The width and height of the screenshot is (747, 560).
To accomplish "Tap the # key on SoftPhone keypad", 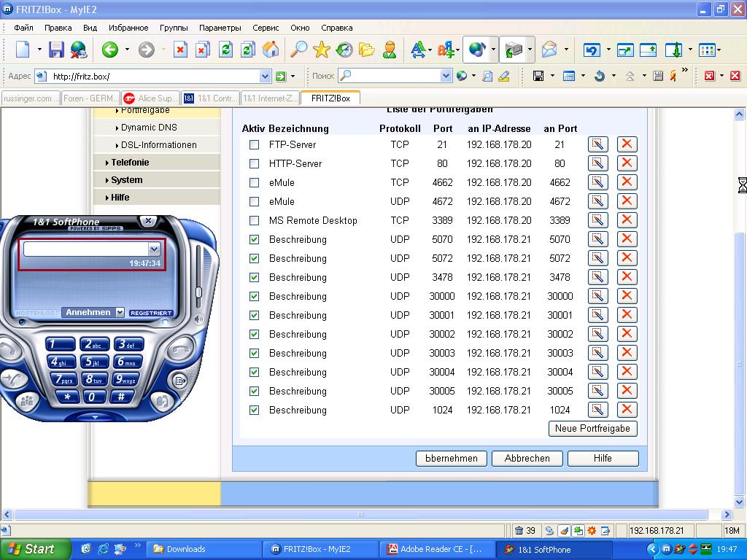I will [122, 397].
